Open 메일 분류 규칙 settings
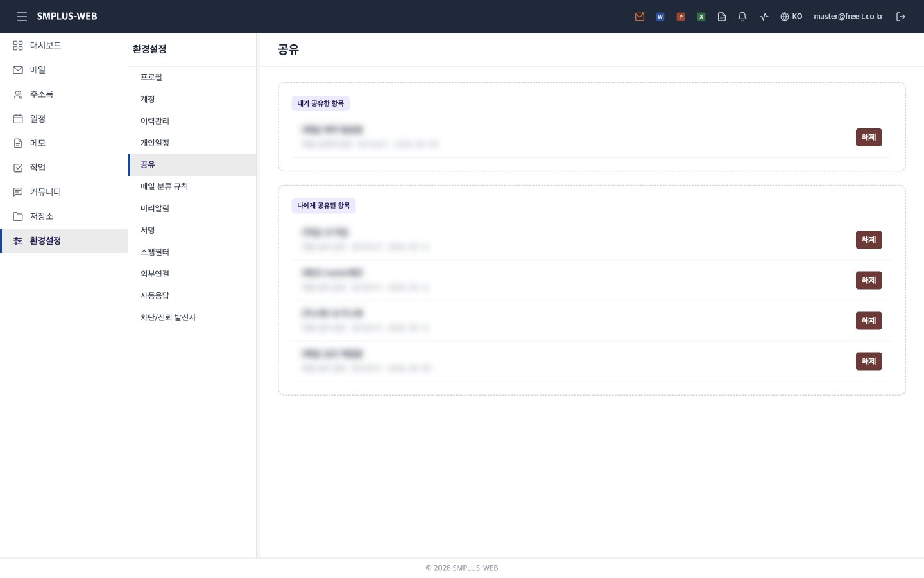 (x=192, y=186)
